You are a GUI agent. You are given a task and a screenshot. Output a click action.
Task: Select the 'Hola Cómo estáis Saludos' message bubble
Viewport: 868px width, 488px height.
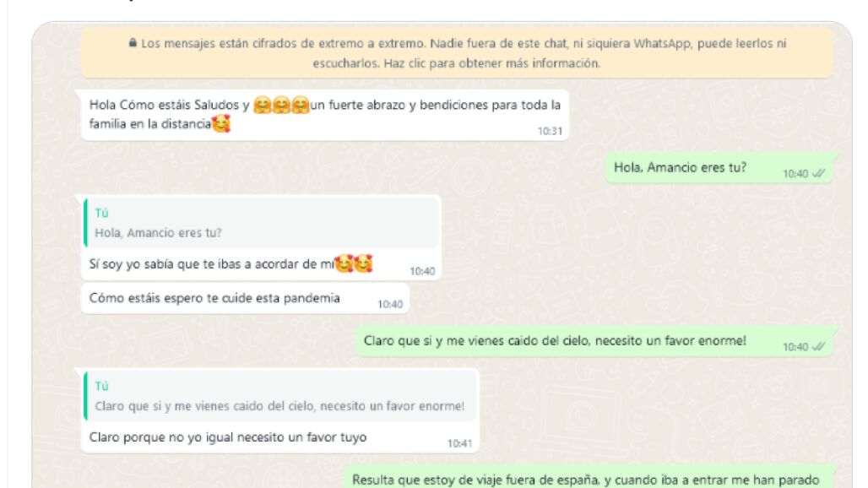click(x=325, y=115)
